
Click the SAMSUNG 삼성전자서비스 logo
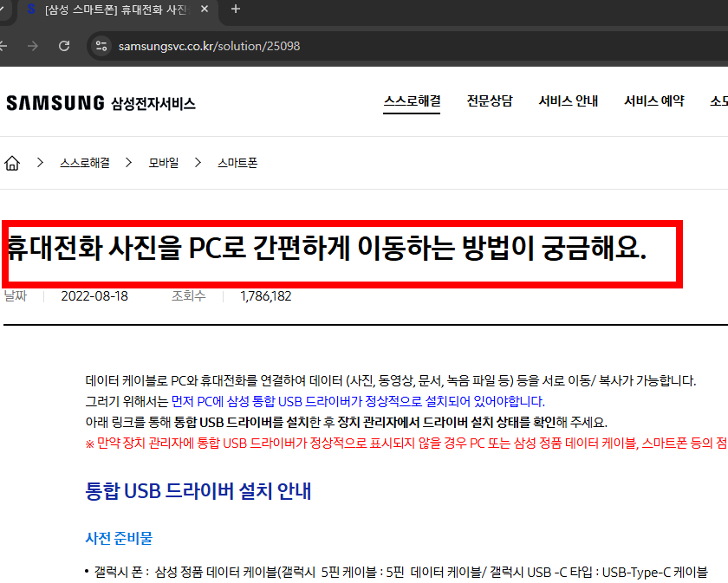[101, 101]
